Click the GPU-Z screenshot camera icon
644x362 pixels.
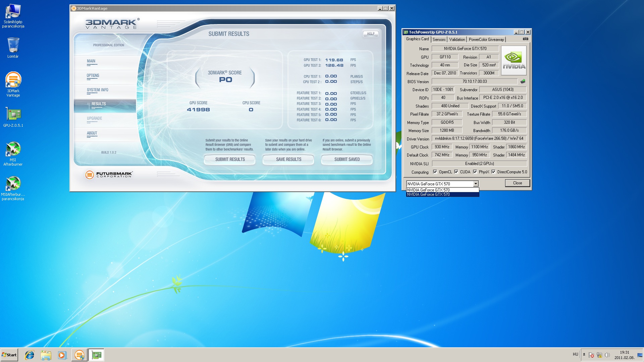point(525,39)
